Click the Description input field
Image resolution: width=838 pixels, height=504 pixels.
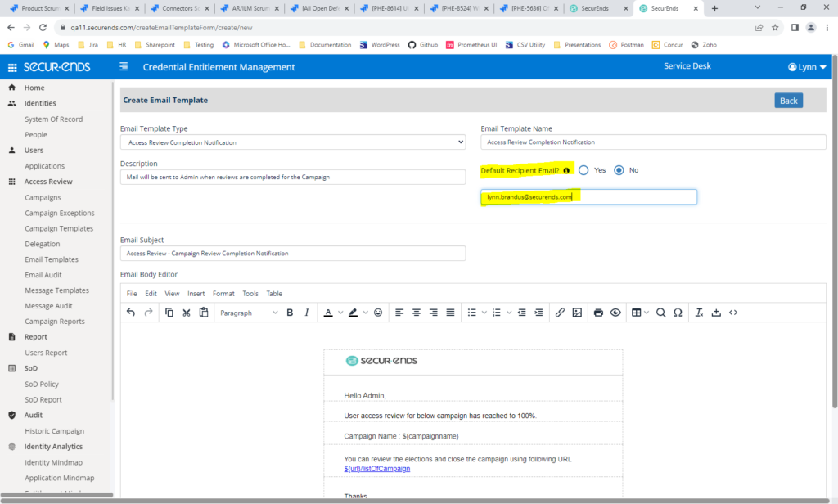[293, 177]
